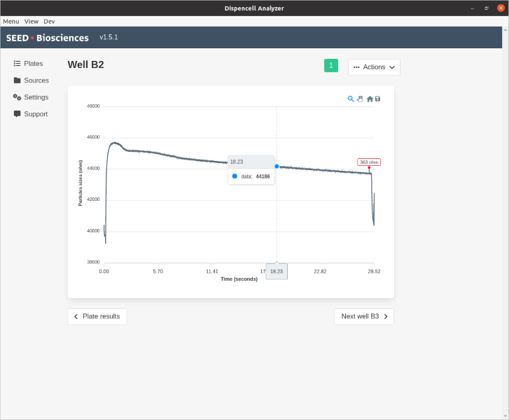The width and height of the screenshot is (509, 420).
Task: Click the green badge showing 1
Action: [331, 66]
